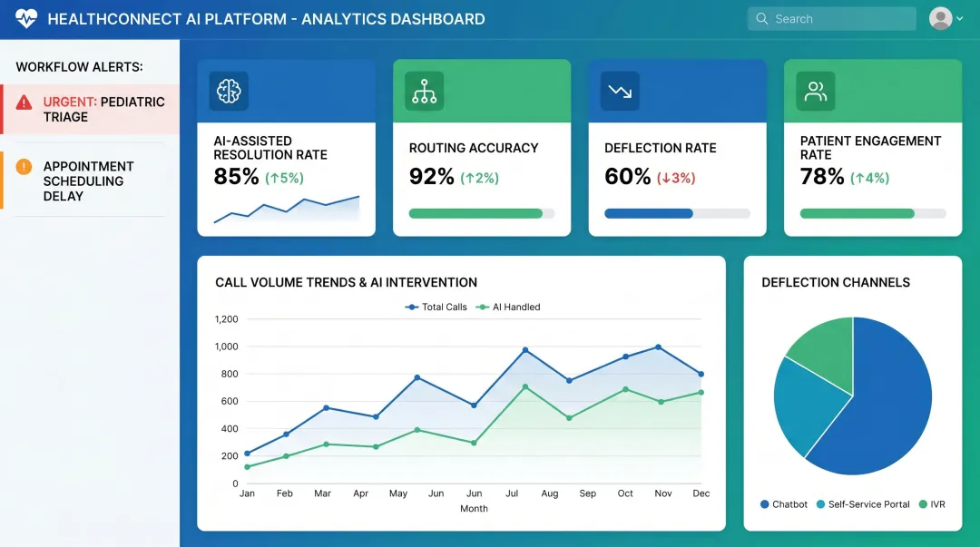Click the May Total Calls data point
980x547 pixels.
(416, 377)
